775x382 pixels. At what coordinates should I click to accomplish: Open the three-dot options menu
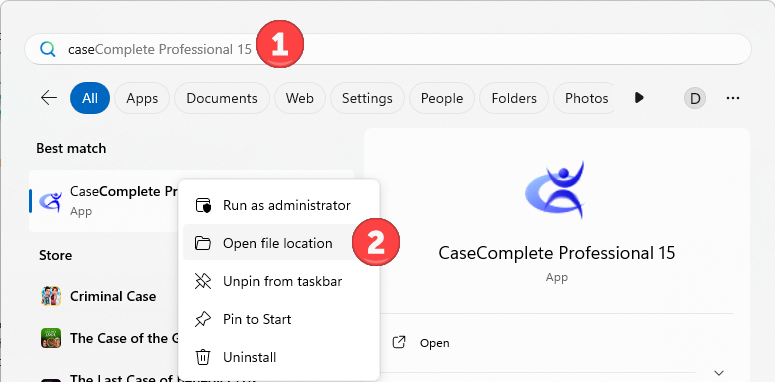(x=733, y=98)
